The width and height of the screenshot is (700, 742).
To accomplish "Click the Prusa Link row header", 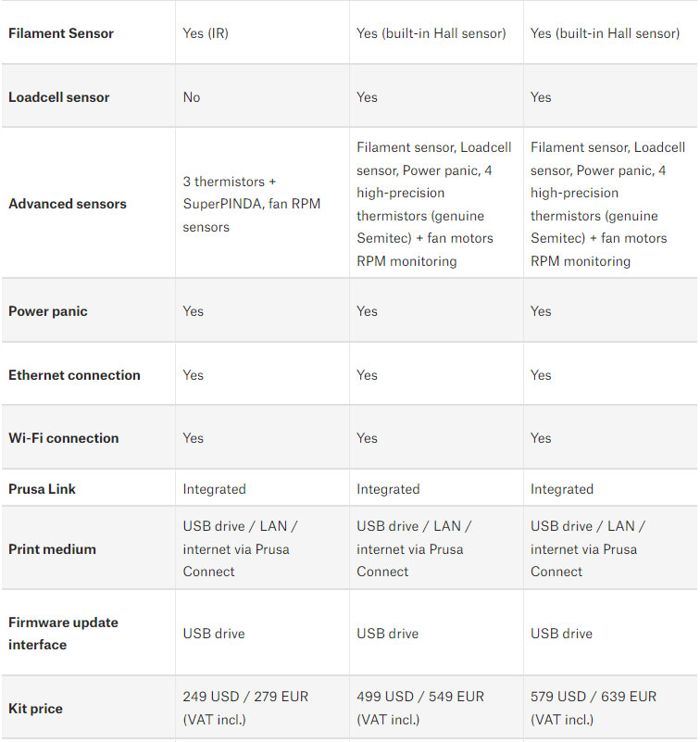I will pyautogui.click(x=42, y=489).
